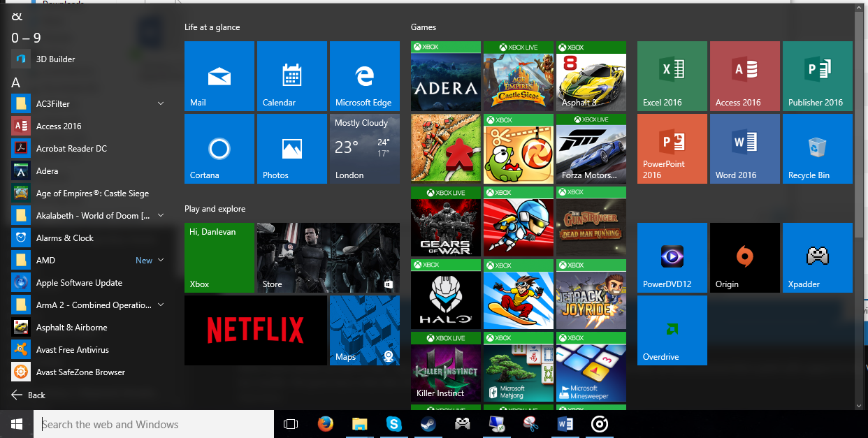Open the London weather tile
The height and width of the screenshot is (438, 868).
click(365, 149)
